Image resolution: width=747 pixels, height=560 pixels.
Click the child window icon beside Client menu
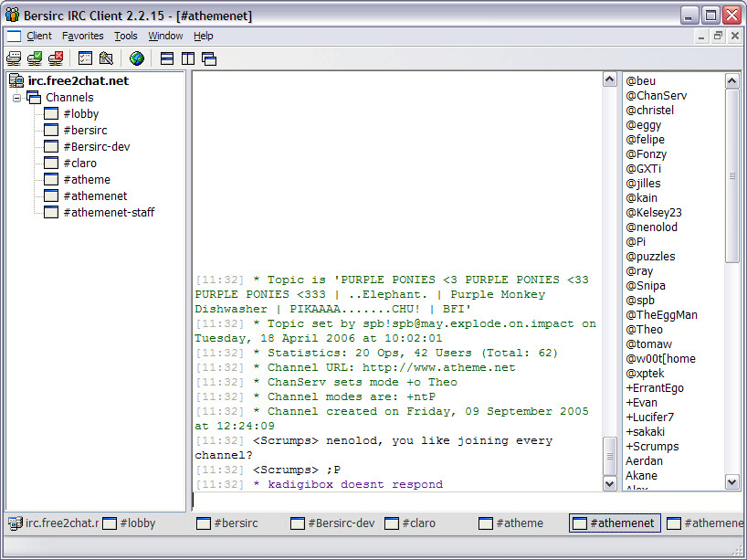click(x=14, y=36)
